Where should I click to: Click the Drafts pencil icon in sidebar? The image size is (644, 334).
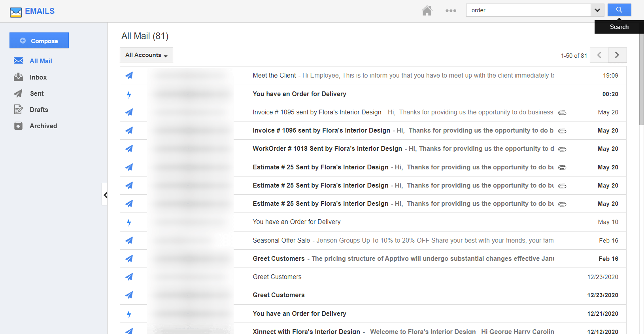pos(19,109)
